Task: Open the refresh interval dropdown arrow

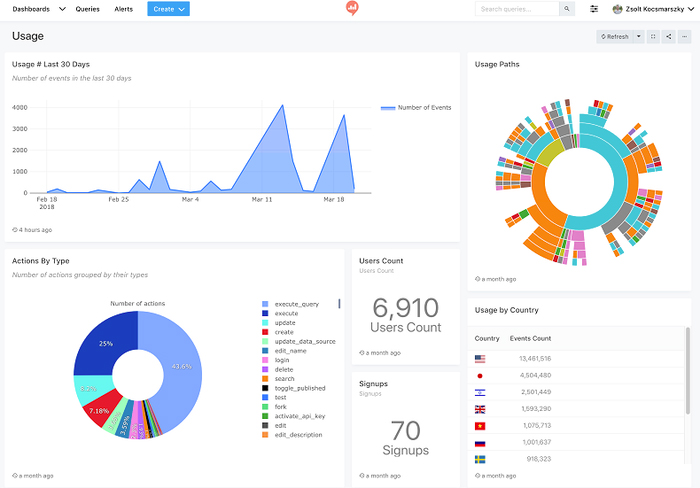Action: 639,37
